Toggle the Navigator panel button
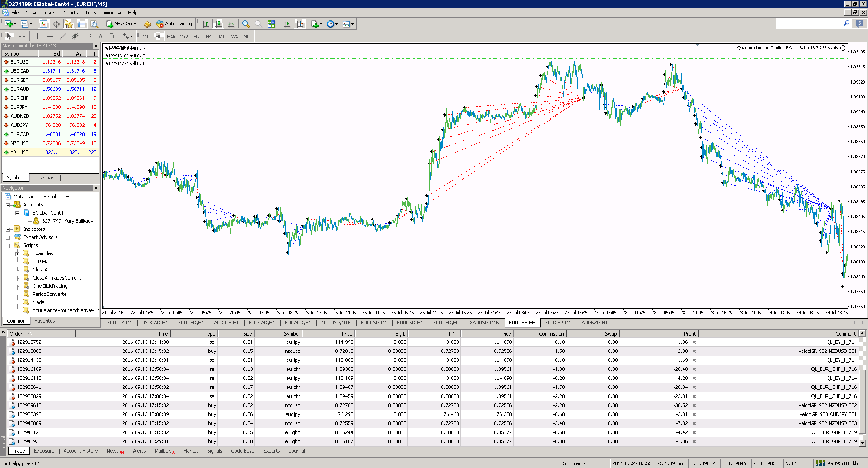Viewport: 868px width, 468px height. pos(69,24)
